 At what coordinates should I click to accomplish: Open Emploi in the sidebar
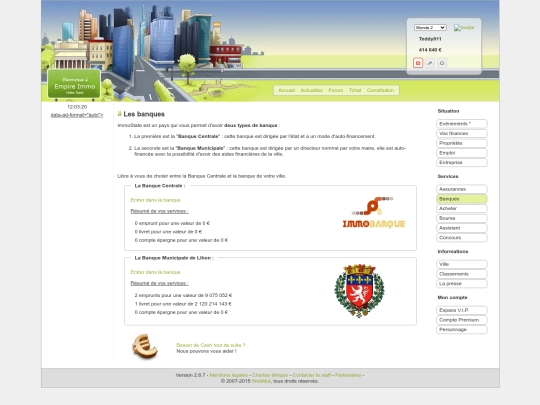(462, 153)
